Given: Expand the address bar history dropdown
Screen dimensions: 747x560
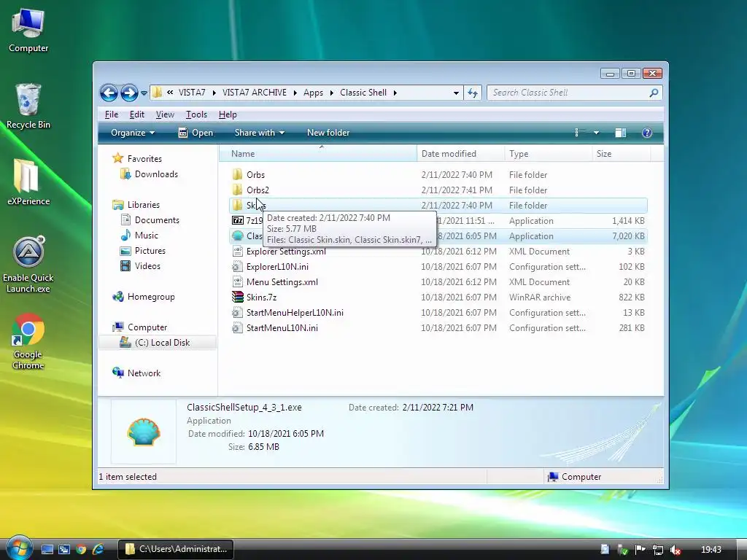Looking at the screenshot, I should pos(456,93).
